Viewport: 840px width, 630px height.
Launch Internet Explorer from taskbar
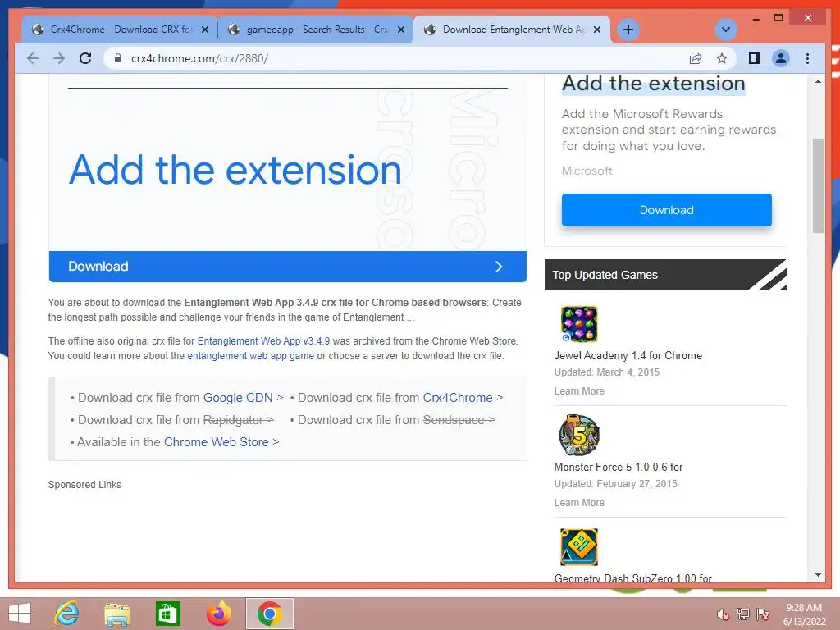click(66, 614)
